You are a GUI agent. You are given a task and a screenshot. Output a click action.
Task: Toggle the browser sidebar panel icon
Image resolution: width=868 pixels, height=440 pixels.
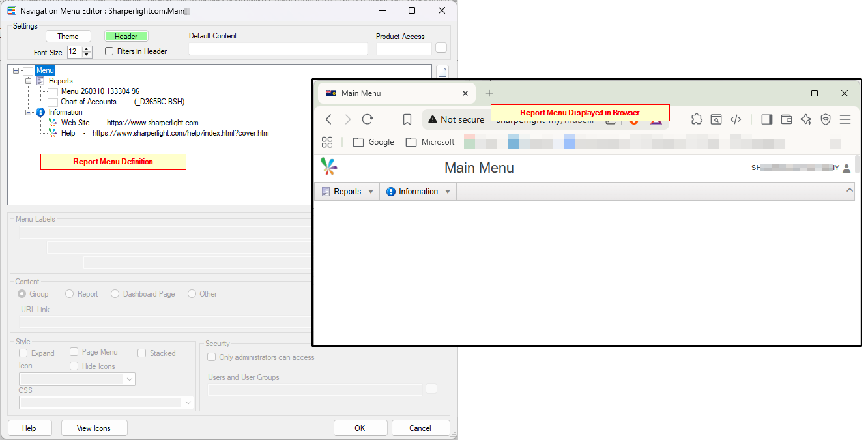[x=767, y=119]
